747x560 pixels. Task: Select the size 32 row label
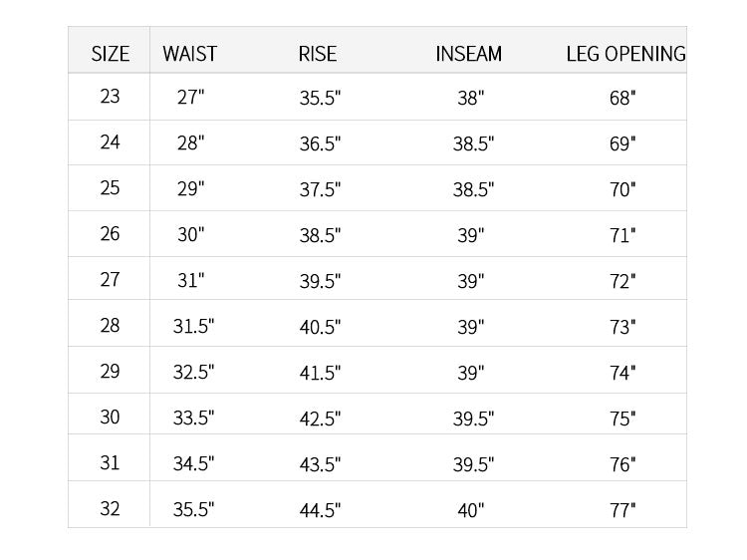(110, 509)
